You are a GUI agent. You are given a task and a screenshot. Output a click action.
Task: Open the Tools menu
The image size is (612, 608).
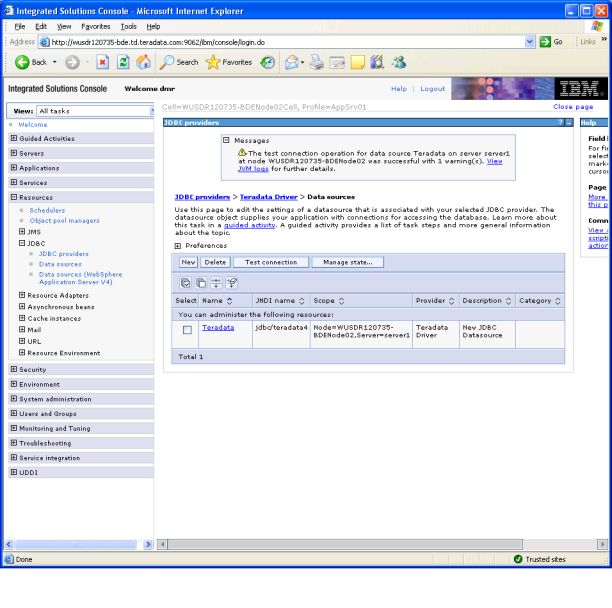click(x=128, y=27)
